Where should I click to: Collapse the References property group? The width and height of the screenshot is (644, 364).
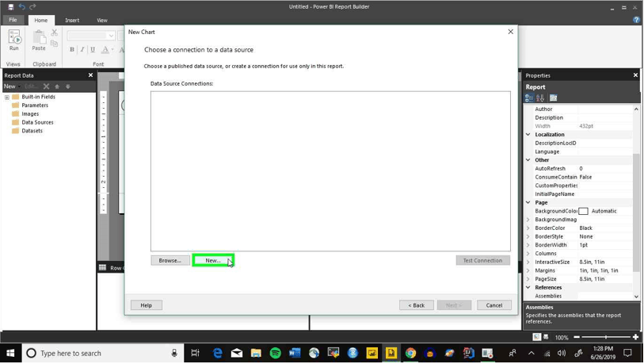[528, 288]
